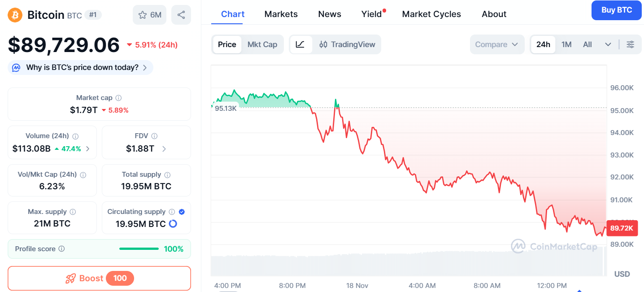Image resolution: width=644 pixels, height=292 pixels.
Task: Open "Why is BTC's price down today?"
Action: tap(82, 68)
